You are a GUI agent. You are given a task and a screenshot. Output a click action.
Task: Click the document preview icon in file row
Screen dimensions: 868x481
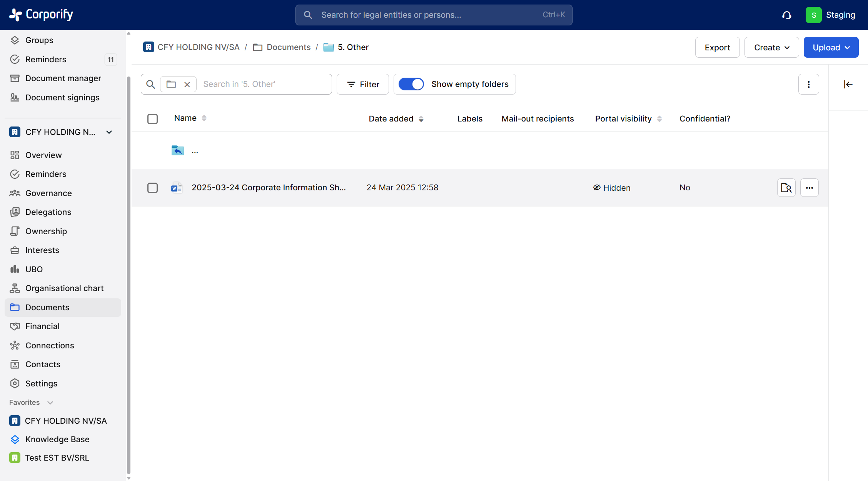click(x=786, y=188)
